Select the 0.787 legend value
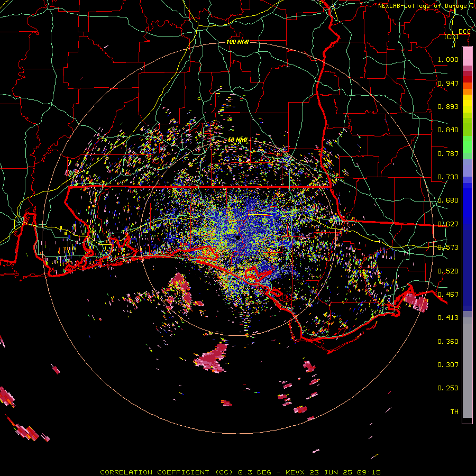The height and width of the screenshot is (476, 476). click(x=448, y=153)
